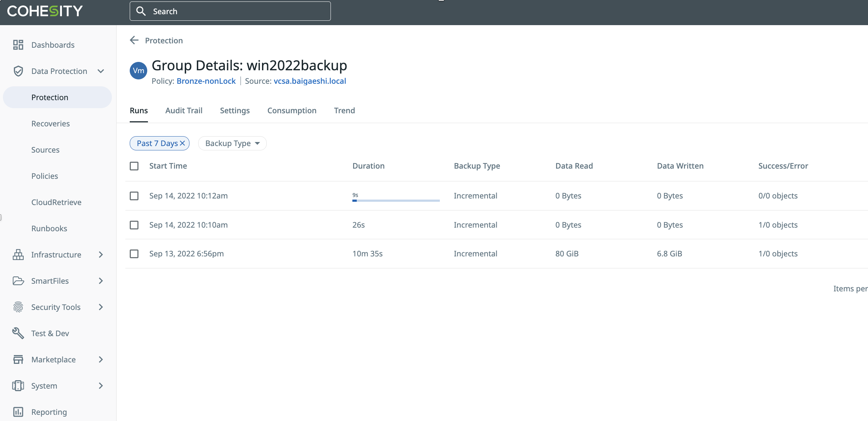The height and width of the screenshot is (421, 868).
Task: Open the Sep 14, 2022 10:12am run
Action: click(x=188, y=196)
